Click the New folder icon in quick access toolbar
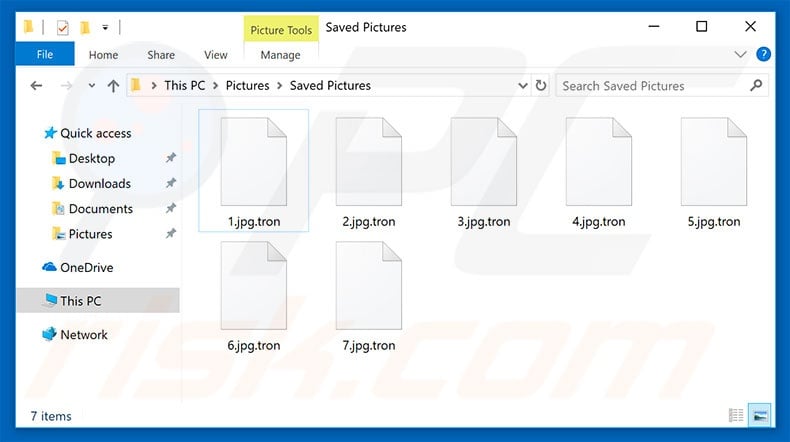Screen dimensions: 790x442 (x=85, y=27)
